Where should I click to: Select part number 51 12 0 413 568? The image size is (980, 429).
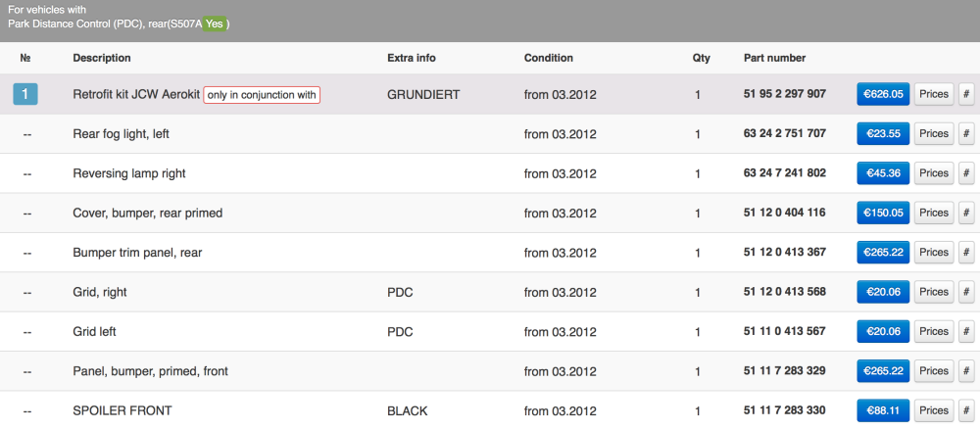tap(785, 291)
